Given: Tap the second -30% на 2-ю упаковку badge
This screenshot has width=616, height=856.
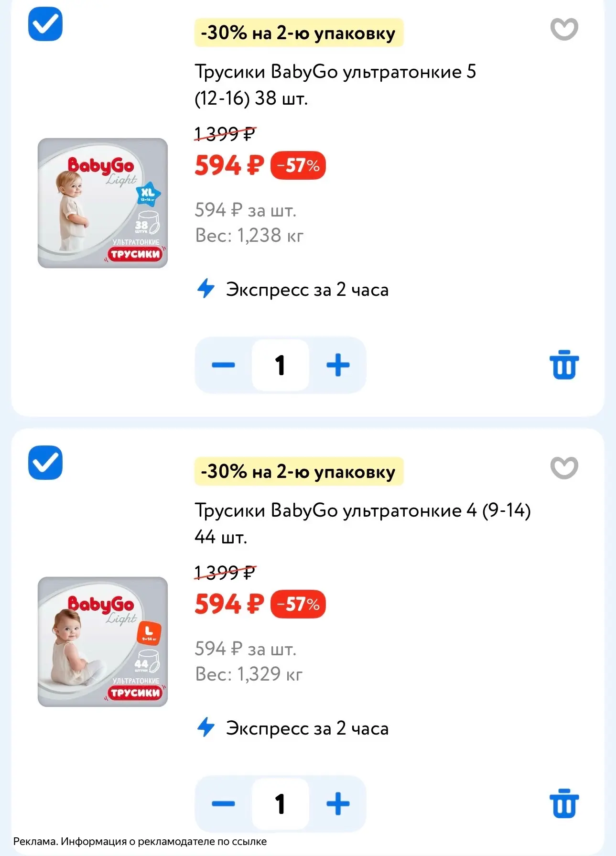Looking at the screenshot, I should tap(299, 472).
